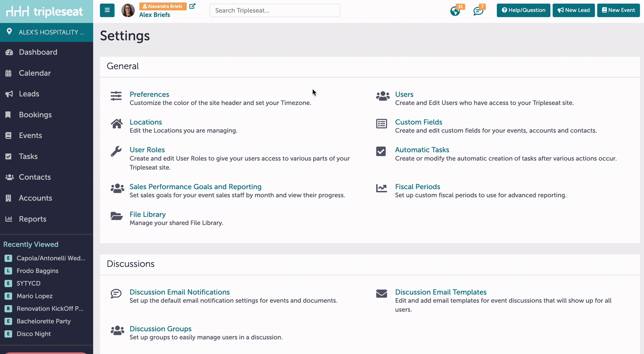The image size is (644, 354).
Task: Click the Alex Briefs profile avatar
Action: click(128, 10)
